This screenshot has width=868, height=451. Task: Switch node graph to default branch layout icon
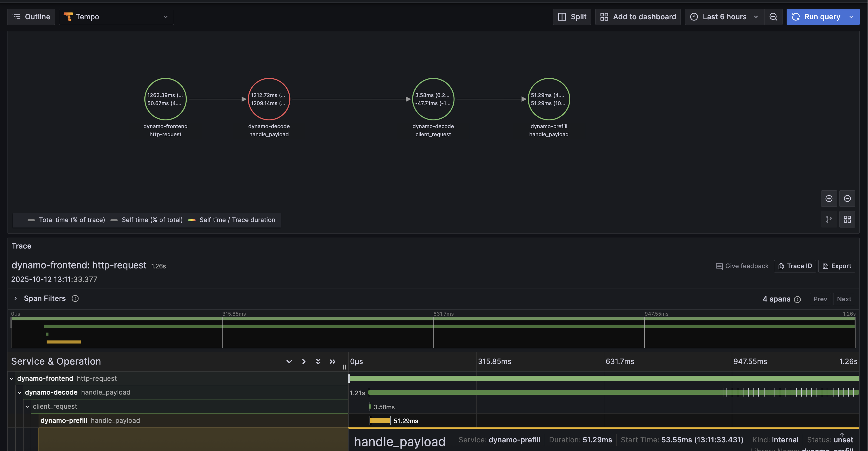coord(829,220)
